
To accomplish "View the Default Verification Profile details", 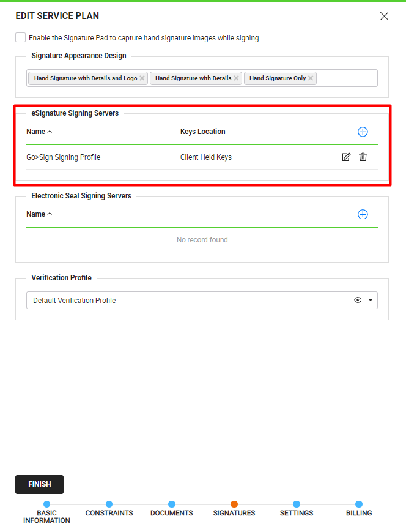I will coord(358,301).
